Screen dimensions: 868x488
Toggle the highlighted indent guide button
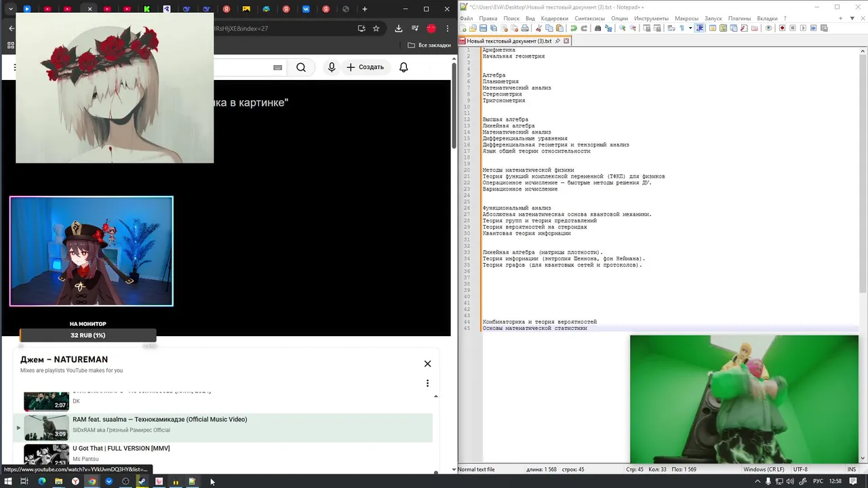(x=700, y=28)
